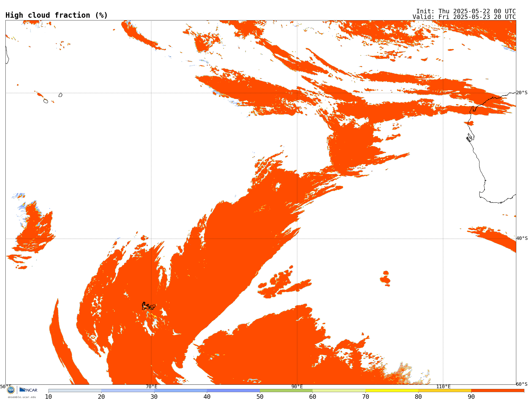Viewport: 532px width, 400px height.
Task: Click the High cloud fraction (%) title
Action: 57,15
